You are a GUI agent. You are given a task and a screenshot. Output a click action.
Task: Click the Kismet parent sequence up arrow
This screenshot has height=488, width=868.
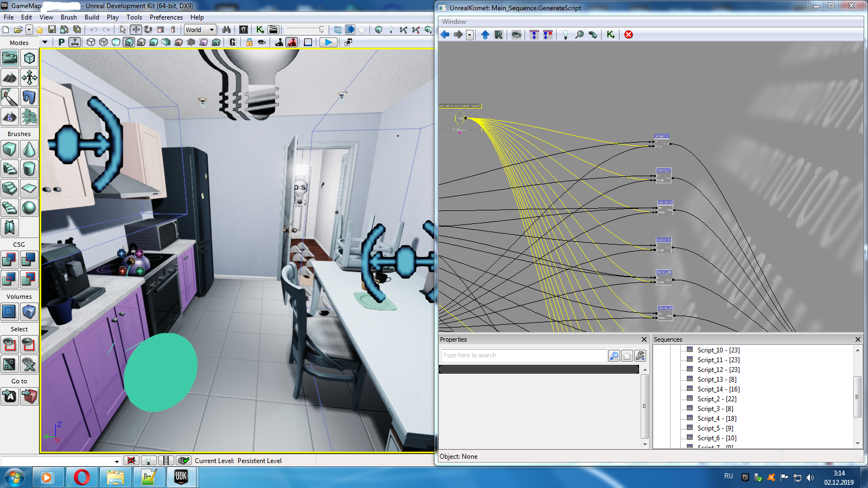click(x=485, y=35)
